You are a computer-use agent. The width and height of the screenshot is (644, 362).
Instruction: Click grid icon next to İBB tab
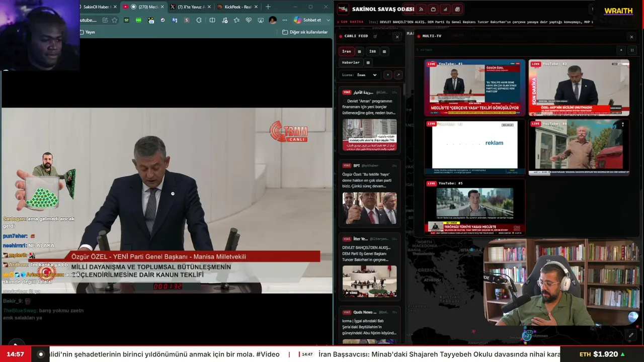click(384, 51)
